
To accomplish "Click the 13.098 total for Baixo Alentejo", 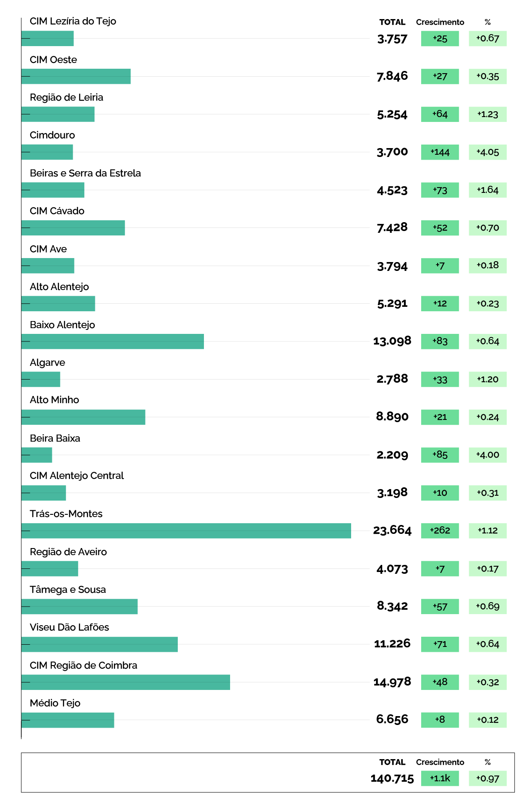I will pos(392,341).
